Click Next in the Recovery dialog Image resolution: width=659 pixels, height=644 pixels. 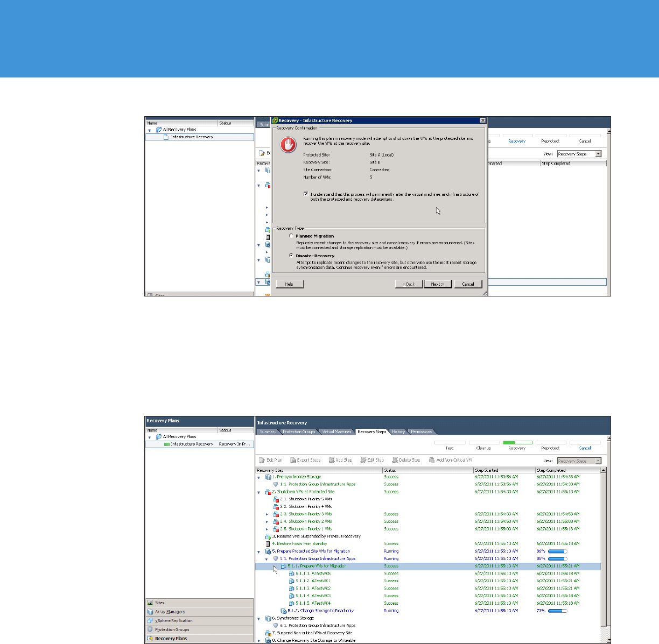tap(438, 284)
